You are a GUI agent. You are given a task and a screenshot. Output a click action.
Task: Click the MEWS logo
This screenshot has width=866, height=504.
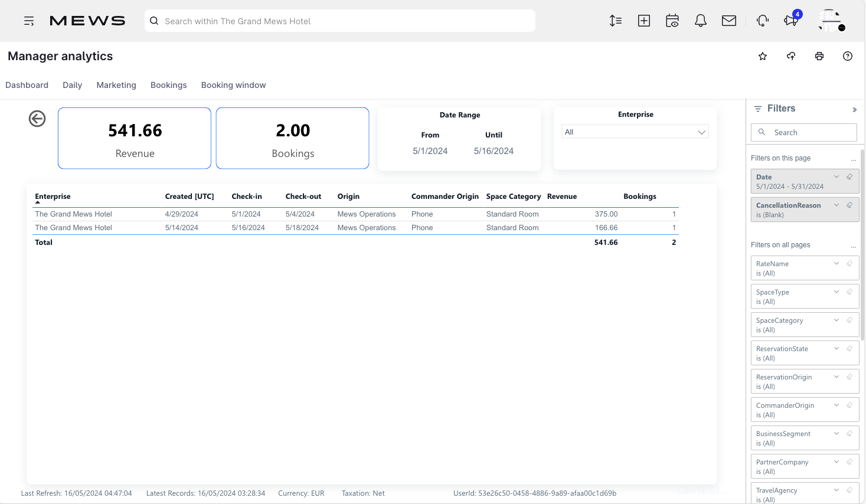[87, 21]
